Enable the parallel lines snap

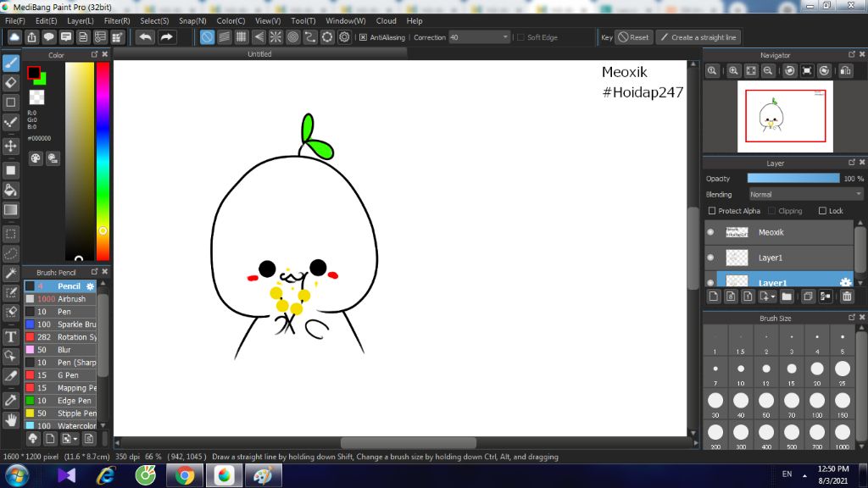point(224,37)
